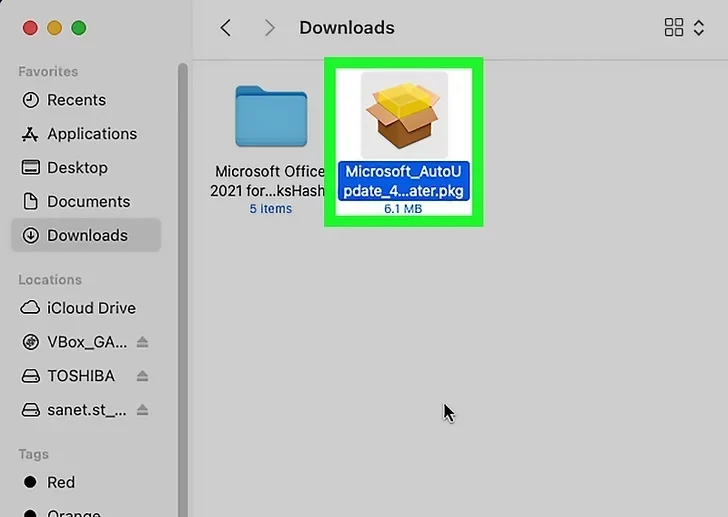Click the Microsoft_AutoUpdate_4...ater.pkg file name

pos(403,181)
